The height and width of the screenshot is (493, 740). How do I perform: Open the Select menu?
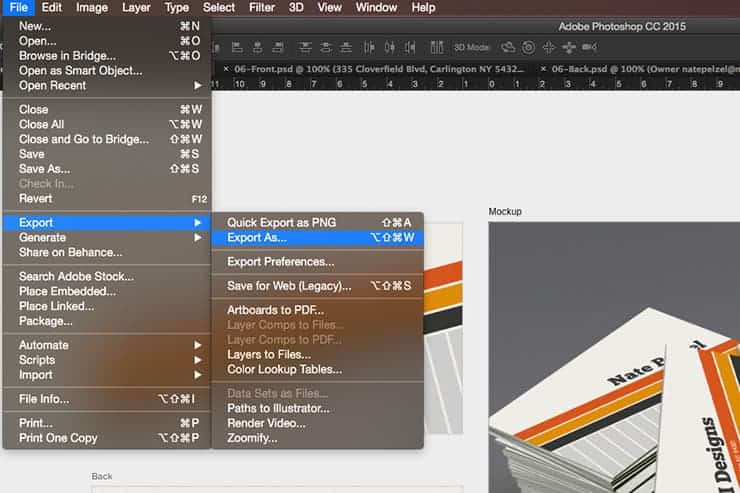pos(219,8)
